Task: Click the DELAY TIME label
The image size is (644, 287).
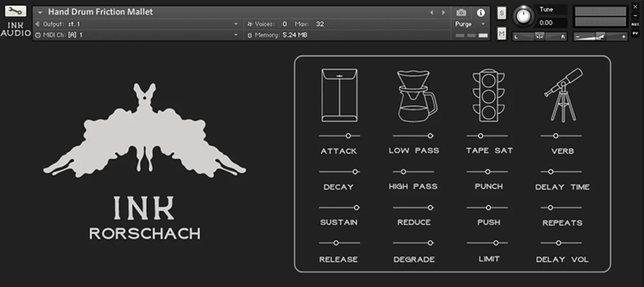Action: [562, 187]
